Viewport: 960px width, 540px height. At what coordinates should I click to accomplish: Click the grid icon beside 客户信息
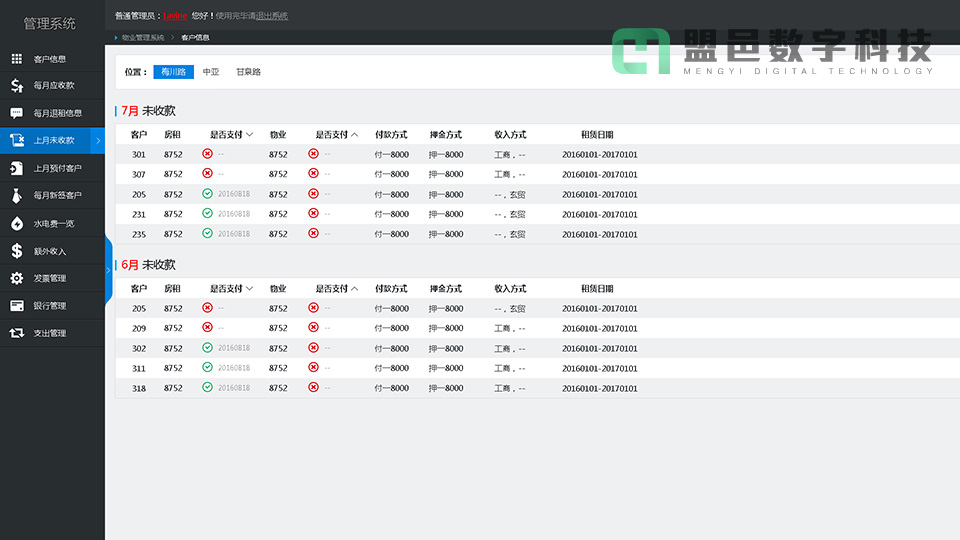pyautogui.click(x=17, y=58)
